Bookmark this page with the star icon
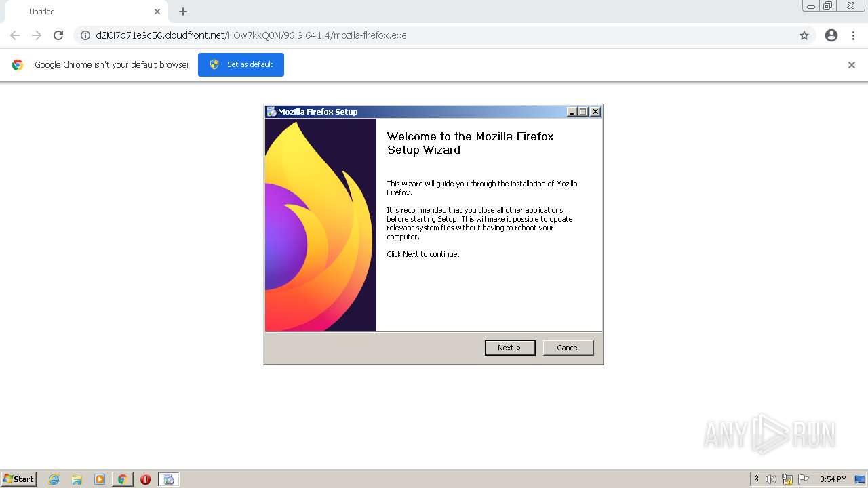This screenshot has height=488, width=868. 804,35
